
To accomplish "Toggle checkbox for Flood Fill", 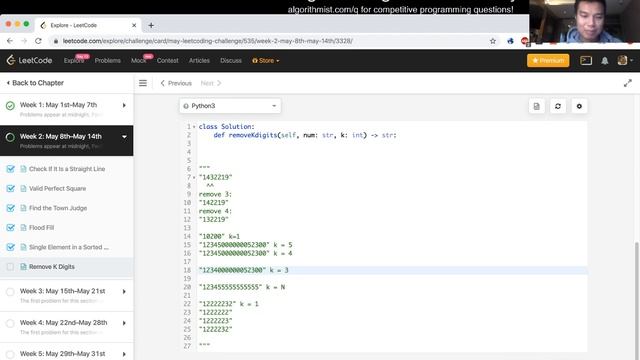I will 10,228.
